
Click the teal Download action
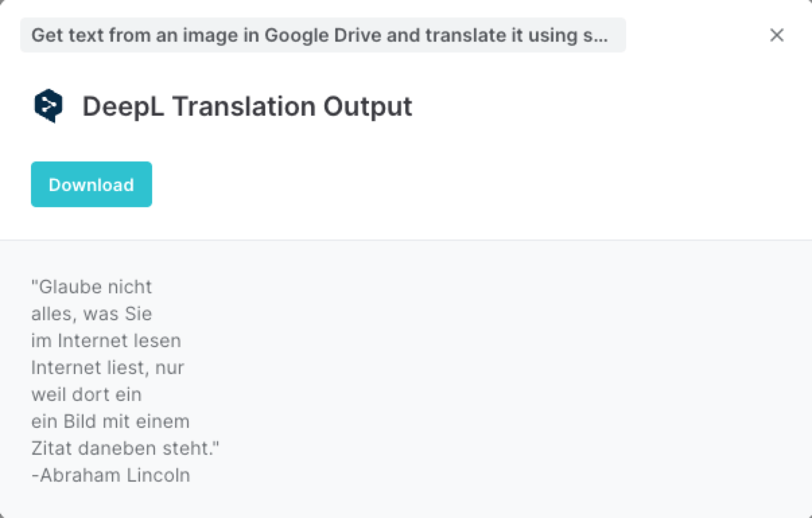[91, 184]
